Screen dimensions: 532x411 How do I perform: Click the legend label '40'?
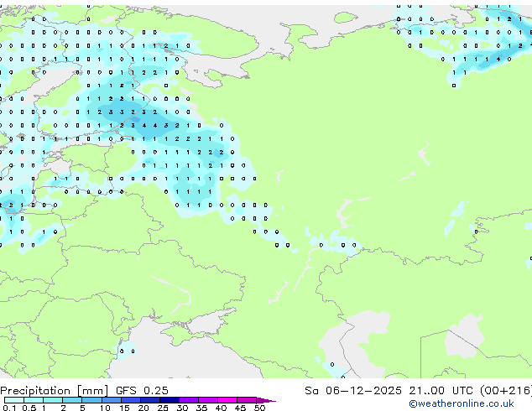[222, 408]
